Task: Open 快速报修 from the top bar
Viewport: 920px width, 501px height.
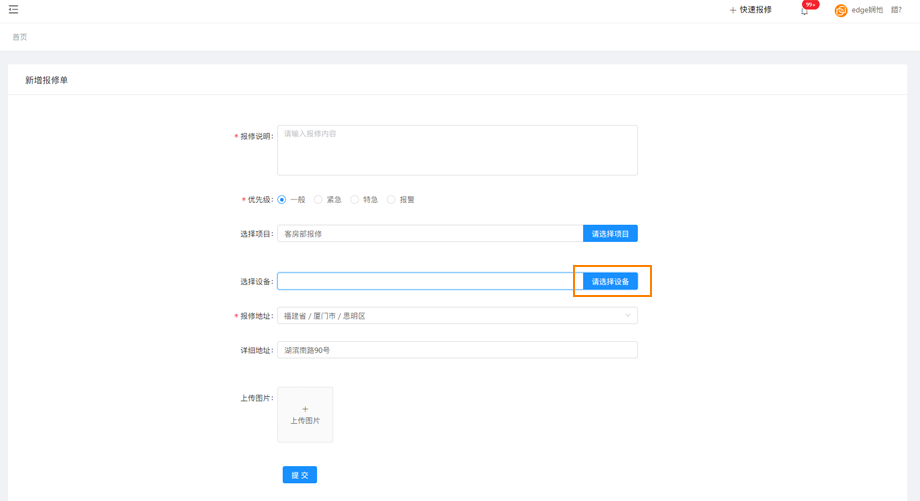Action: (x=755, y=10)
